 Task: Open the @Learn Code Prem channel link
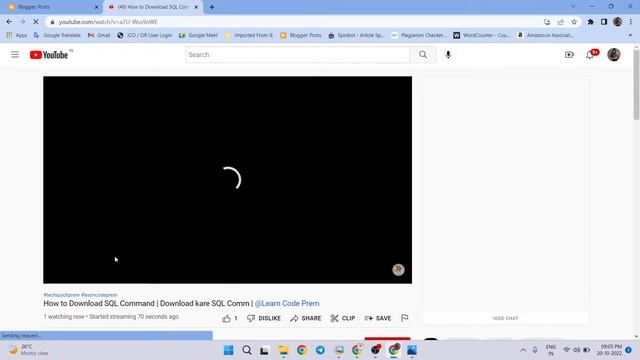[287, 304]
